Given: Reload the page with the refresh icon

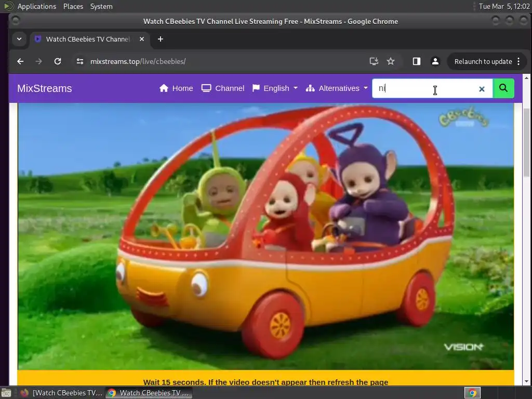Looking at the screenshot, I should coord(58,61).
